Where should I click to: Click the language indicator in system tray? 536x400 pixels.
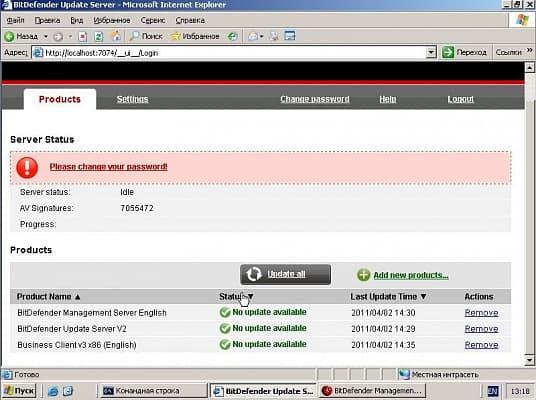[493, 391]
